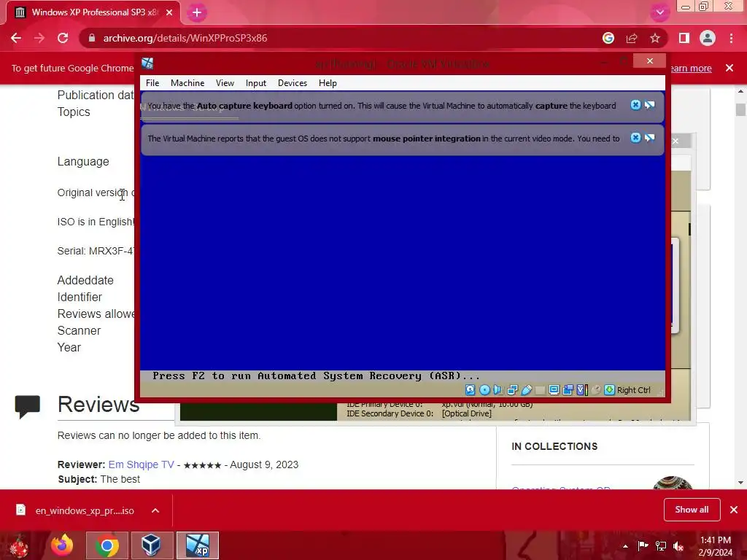Viewport: 747px width, 560px height.
Task: Open reviewer Em Shqipe TV profile link
Action: click(x=141, y=464)
